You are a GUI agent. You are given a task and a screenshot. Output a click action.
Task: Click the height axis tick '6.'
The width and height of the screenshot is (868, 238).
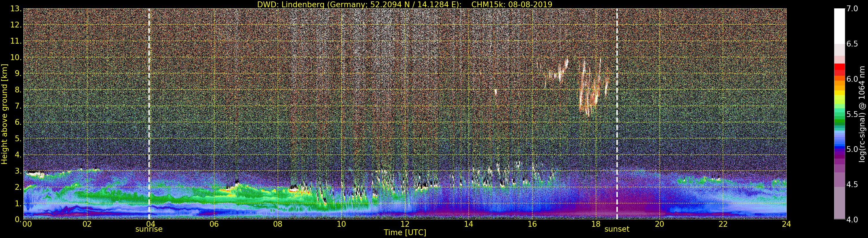point(18,122)
